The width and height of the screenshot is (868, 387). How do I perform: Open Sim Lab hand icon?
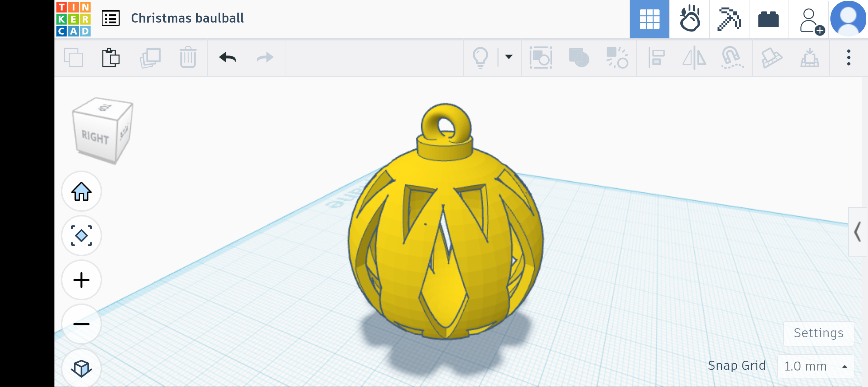(690, 19)
